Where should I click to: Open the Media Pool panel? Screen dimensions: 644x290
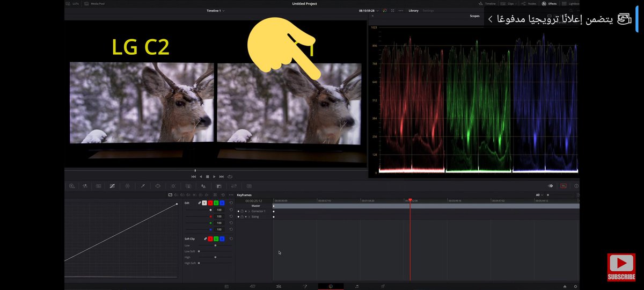pos(93,3)
